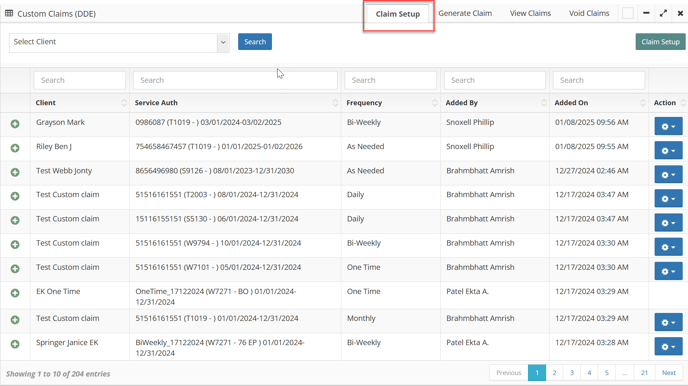Focus the Added On column search field
688x386 pixels.
599,80
